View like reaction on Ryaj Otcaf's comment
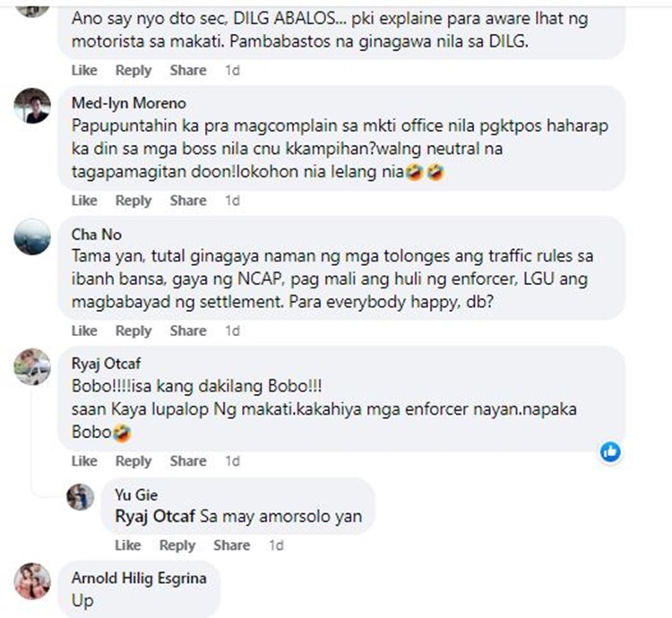672x618 pixels. [610, 451]
